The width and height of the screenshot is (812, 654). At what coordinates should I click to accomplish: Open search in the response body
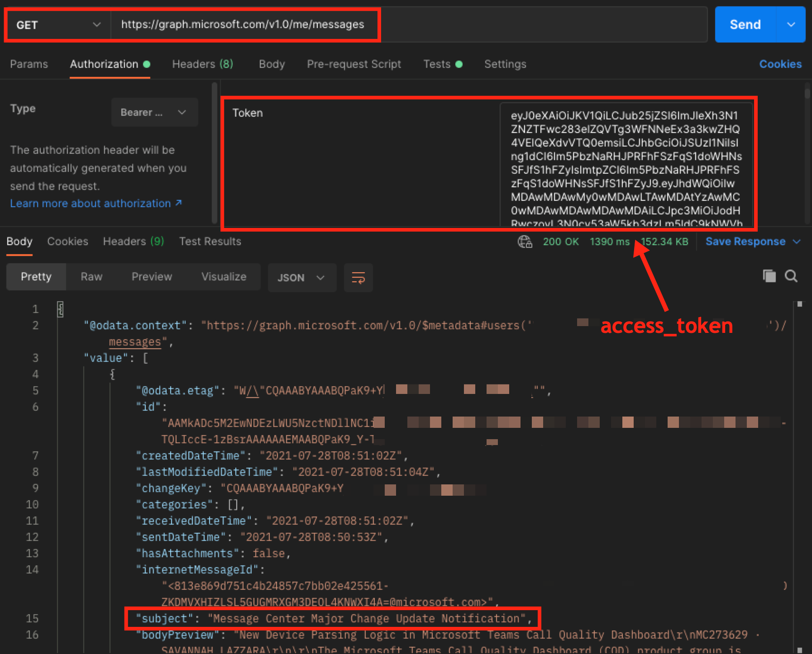pyautogui.click(x=791, y=276)
